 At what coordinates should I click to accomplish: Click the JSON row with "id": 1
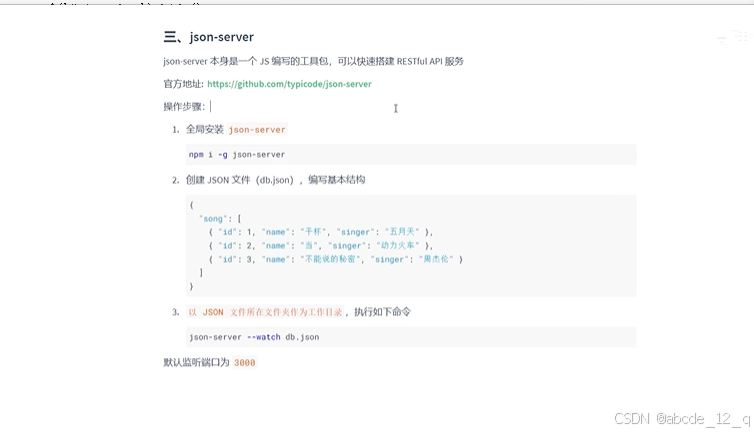point(321,232)
